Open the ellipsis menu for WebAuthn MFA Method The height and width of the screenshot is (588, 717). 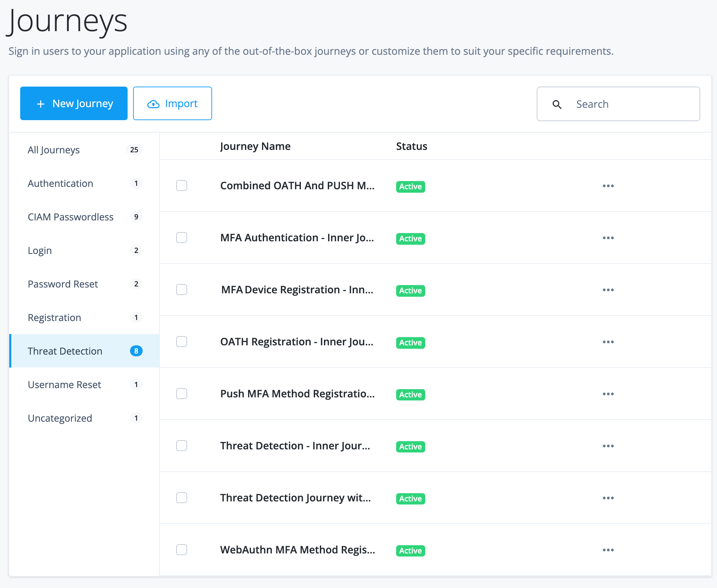click(x=608, y=550)
